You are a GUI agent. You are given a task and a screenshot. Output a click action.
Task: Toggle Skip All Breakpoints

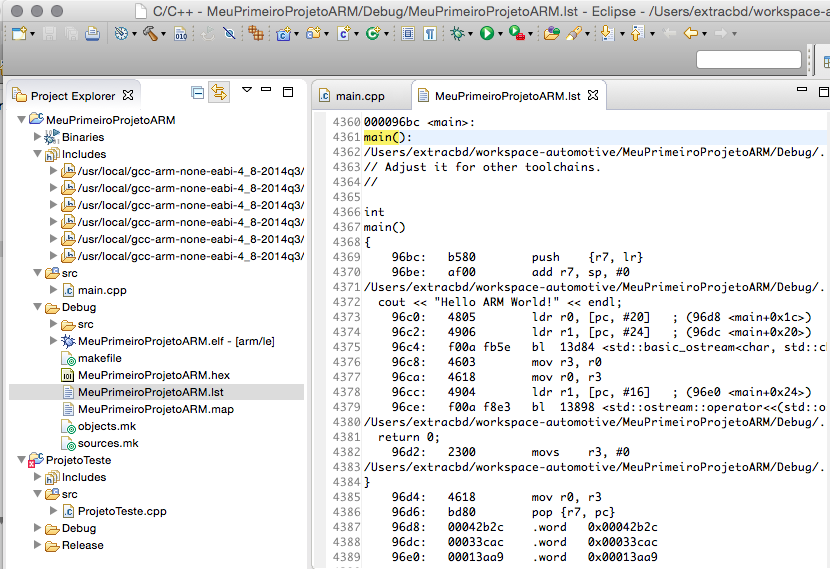[x=229, y=34]
